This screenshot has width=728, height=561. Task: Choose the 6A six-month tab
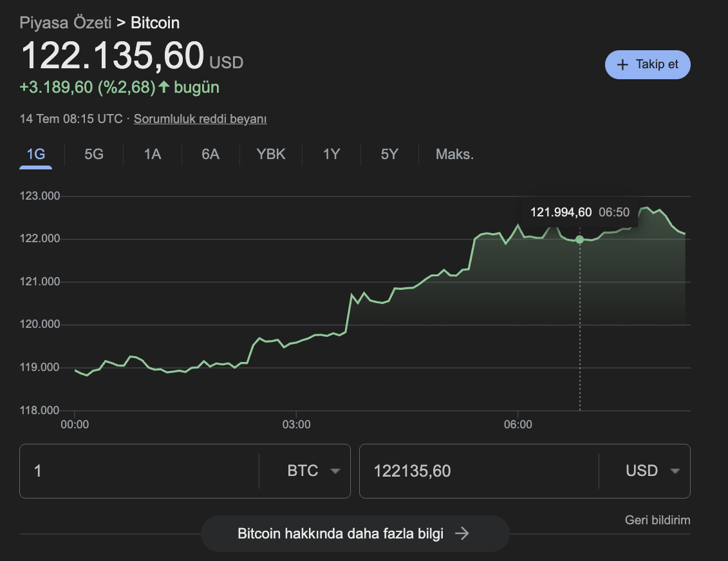pyautogui.click(x=210, y=154)
